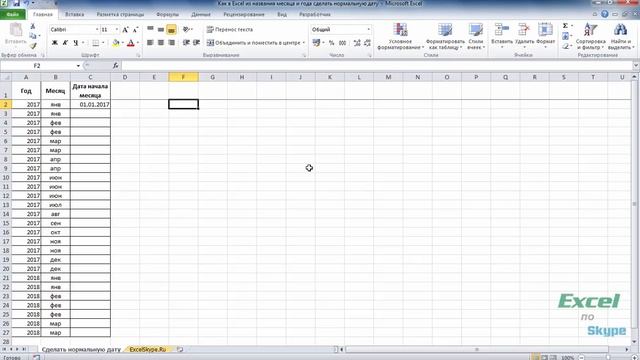Open Сортировка и фильтр menu
This screenshot has height=360, width=640.
(x=590, y=37)
